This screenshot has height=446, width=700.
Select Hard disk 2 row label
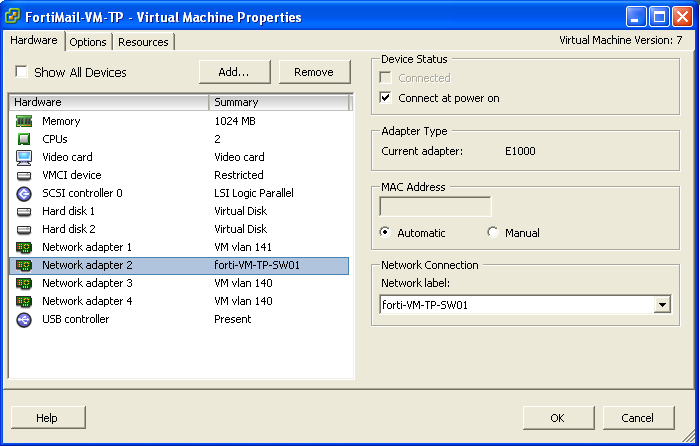69,229
